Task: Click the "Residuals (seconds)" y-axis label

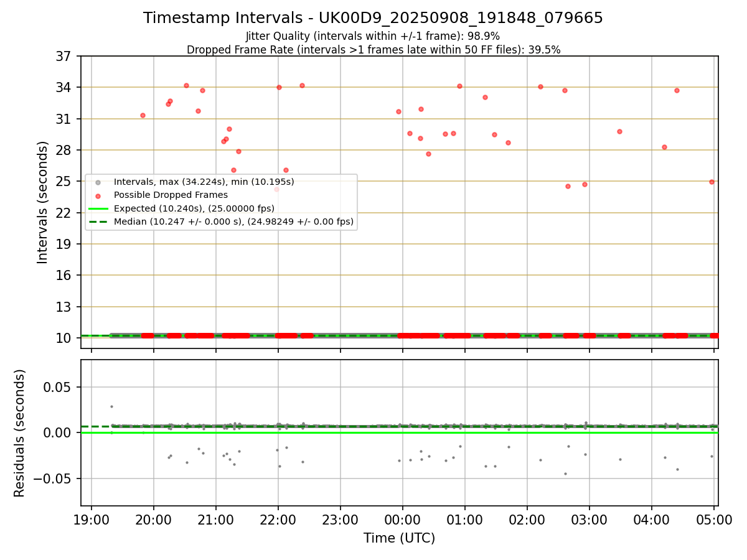Action: 20,433
